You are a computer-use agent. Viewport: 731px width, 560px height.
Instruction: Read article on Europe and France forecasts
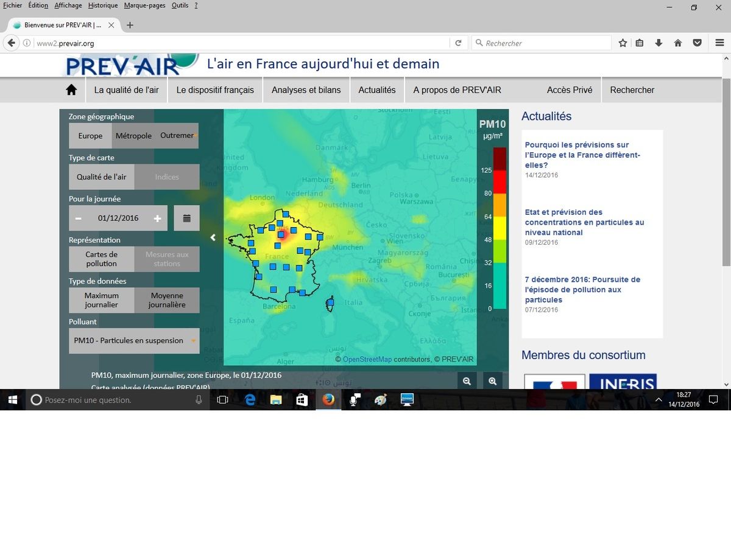tap(582, 155)
